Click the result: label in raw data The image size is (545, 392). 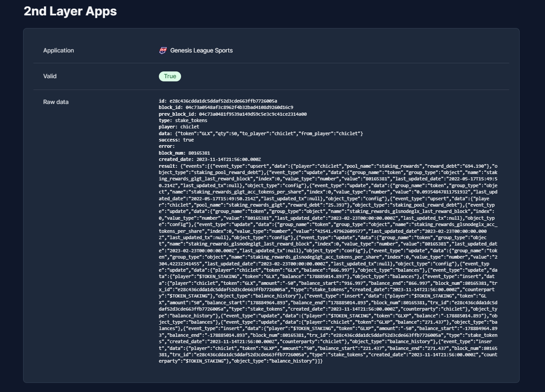[168, 166]
